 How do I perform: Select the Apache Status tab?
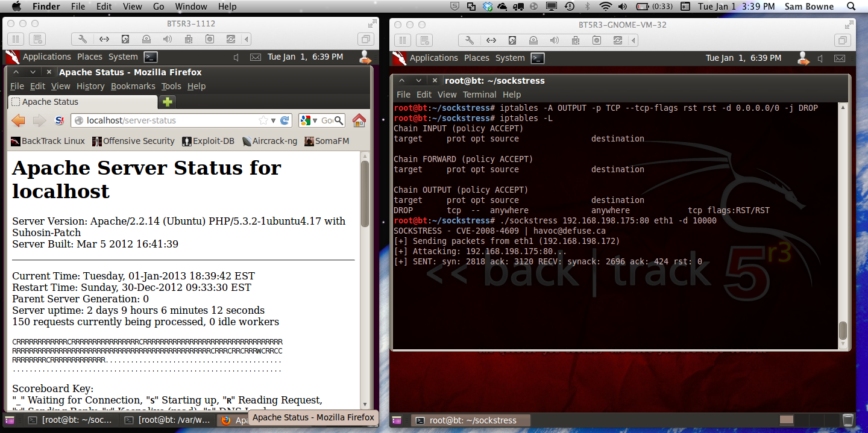pyautogui.click(x=83, y=102)
